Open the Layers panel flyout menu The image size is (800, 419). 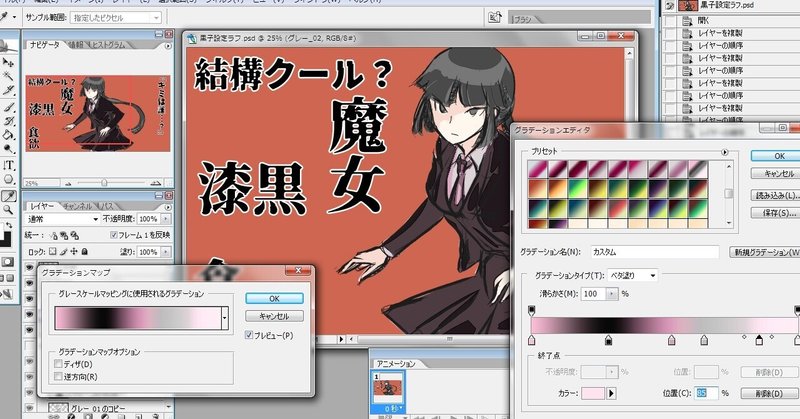pyautogui.click(x=168, y=207)
